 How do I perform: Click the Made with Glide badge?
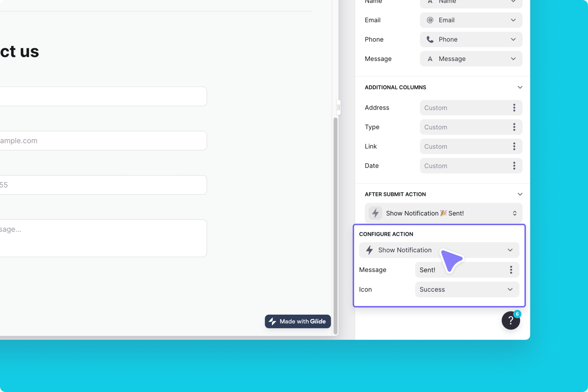297,321
